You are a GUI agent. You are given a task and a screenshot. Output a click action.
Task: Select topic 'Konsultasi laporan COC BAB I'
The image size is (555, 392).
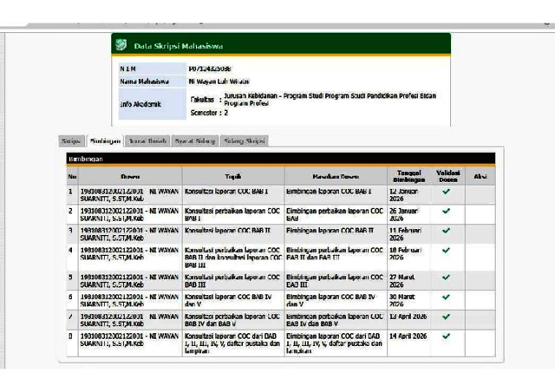click(x=226, y=192)
